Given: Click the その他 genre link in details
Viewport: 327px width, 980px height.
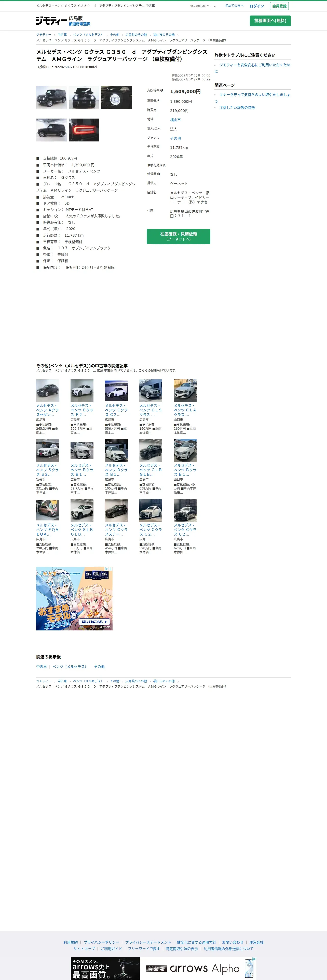Looking at the screenshot, I should [175, 138].
